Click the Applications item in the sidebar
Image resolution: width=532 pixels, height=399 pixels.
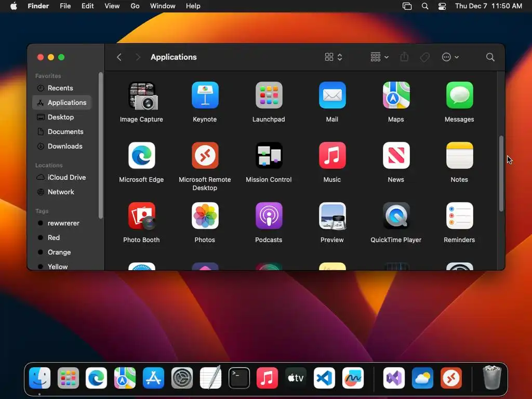point(62,102)
